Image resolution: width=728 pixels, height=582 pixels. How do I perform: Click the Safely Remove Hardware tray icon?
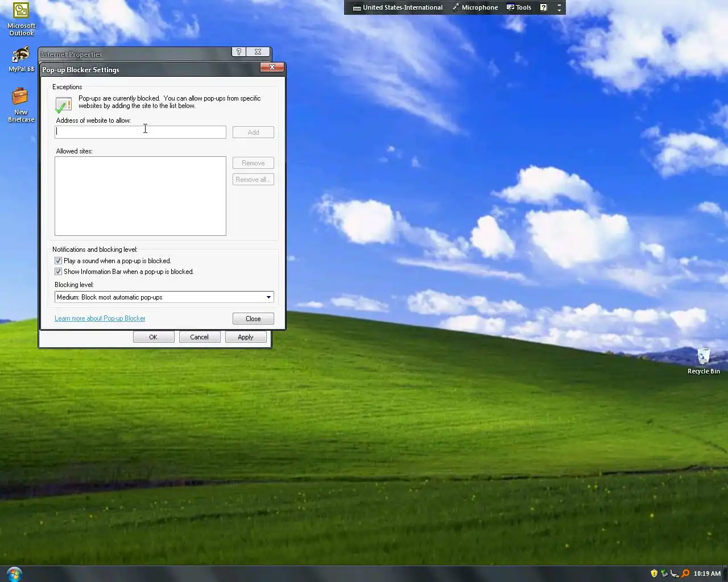click(x=664, y=573)
